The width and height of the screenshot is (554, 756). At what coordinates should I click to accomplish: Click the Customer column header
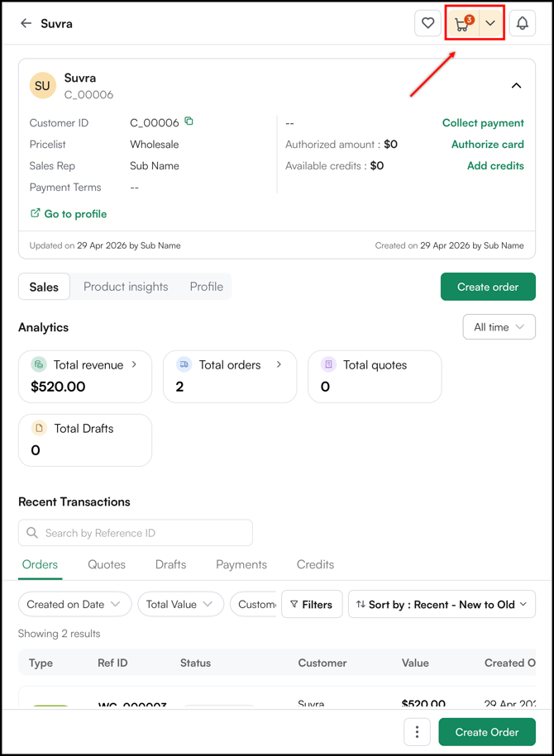pos(322,663)
